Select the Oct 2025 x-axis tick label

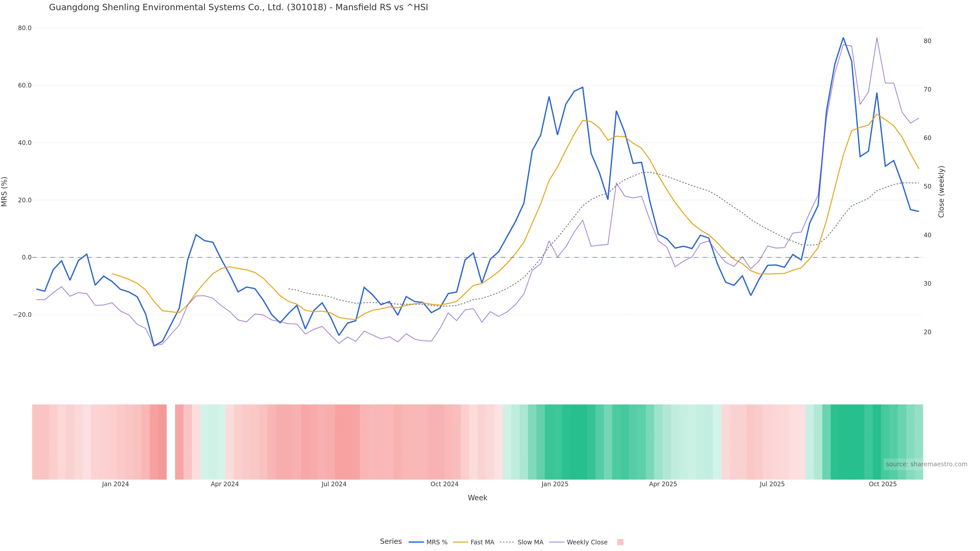pos(883,484)
